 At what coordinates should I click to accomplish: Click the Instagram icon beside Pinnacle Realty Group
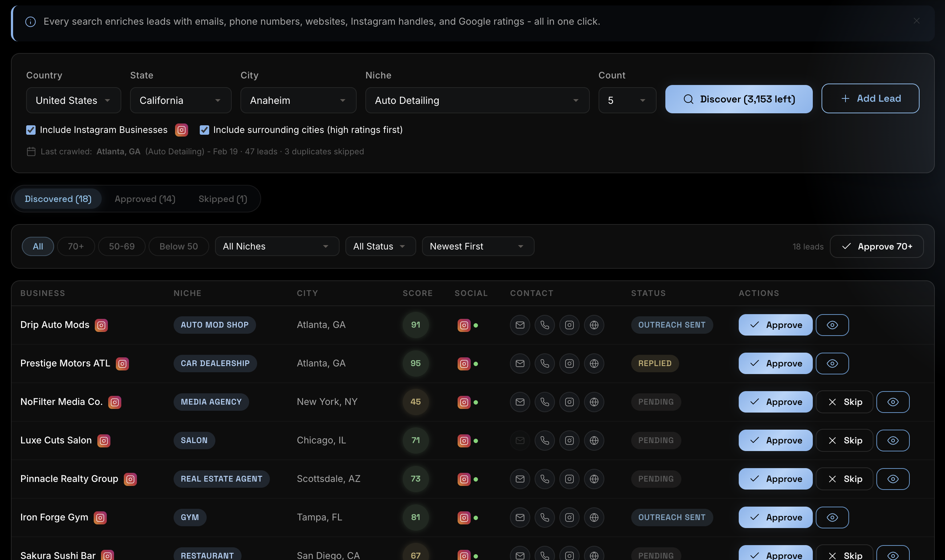pos(131,479)
